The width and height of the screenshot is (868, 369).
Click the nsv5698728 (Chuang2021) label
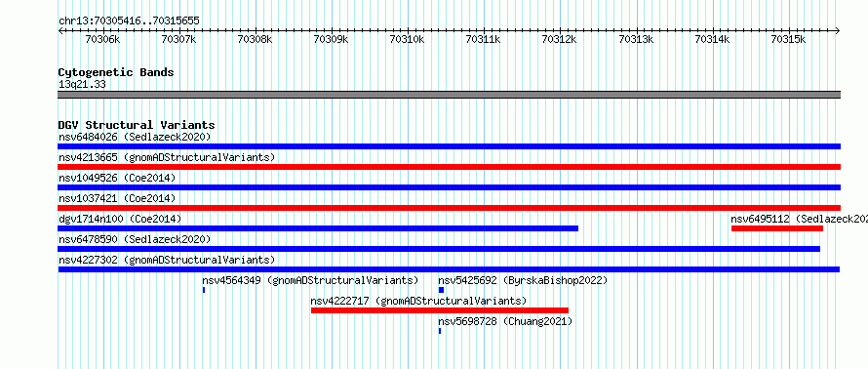pos(505,321)
